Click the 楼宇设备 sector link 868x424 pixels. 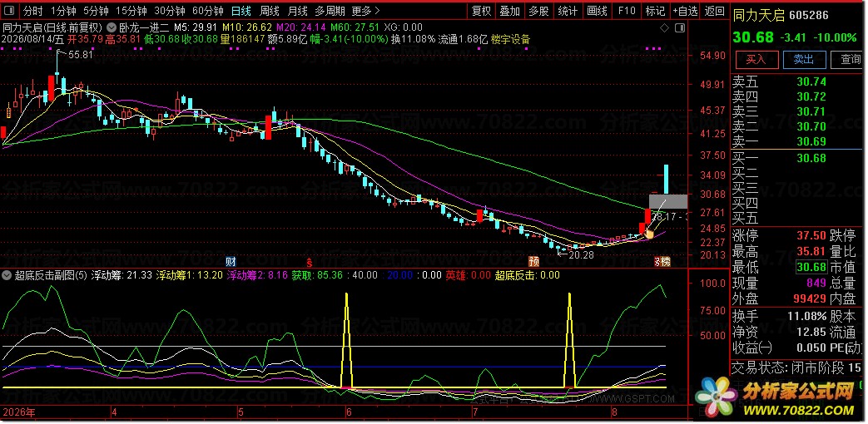510,39
